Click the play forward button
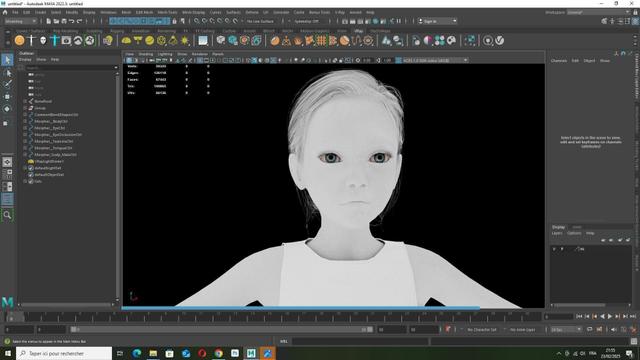 [610, 316]
